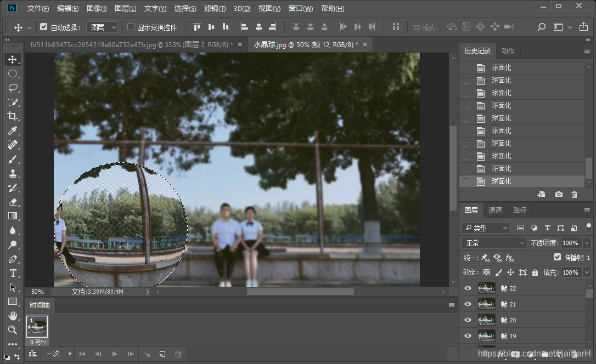Duplicate the selected timeline frame
The height and width of the screenshot is (364, 596).
coord(162,354)
